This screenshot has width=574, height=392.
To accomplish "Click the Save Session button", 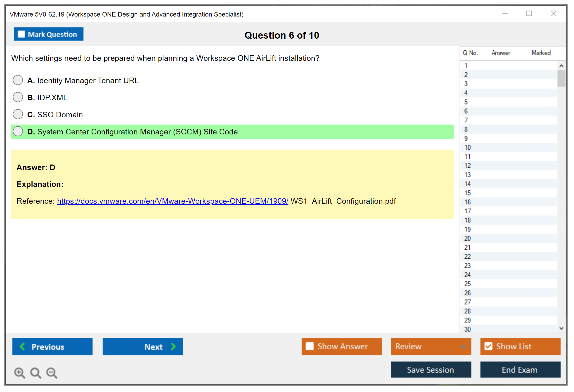I will coord(431,370).
